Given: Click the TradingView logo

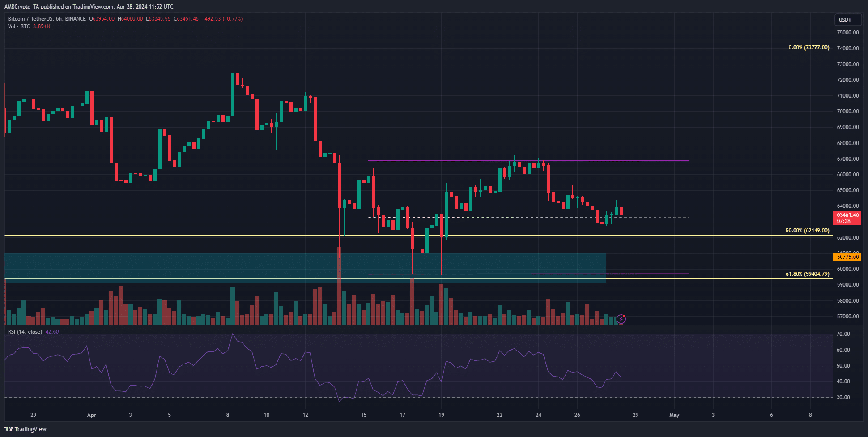Looking at the screenshot, I should coord(26,429).
